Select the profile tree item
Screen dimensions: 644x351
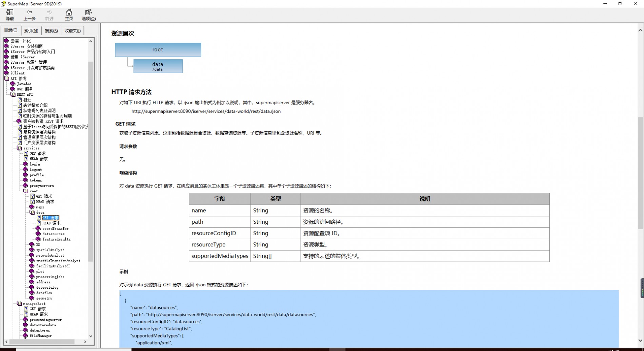pos(37,175)
